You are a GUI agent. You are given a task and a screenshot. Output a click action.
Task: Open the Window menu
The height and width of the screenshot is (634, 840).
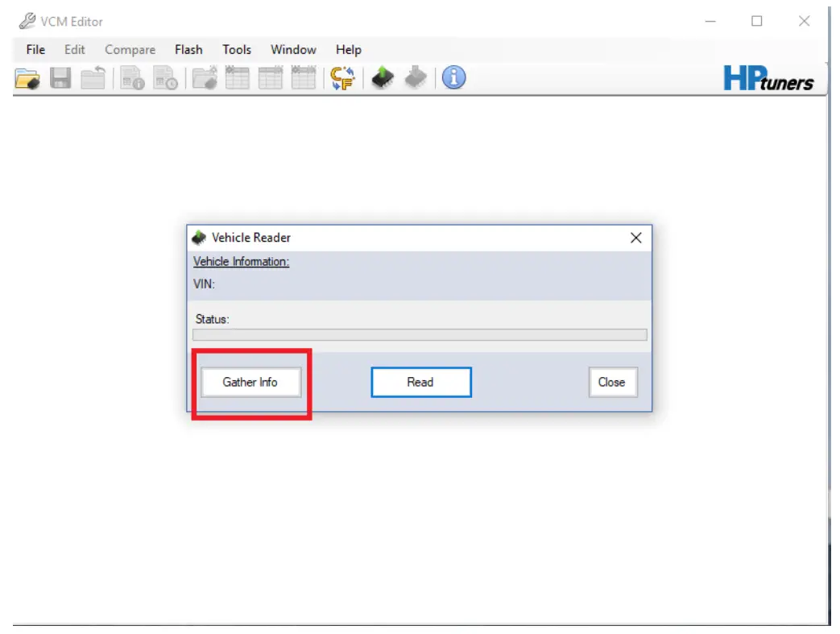click(293, 50)
